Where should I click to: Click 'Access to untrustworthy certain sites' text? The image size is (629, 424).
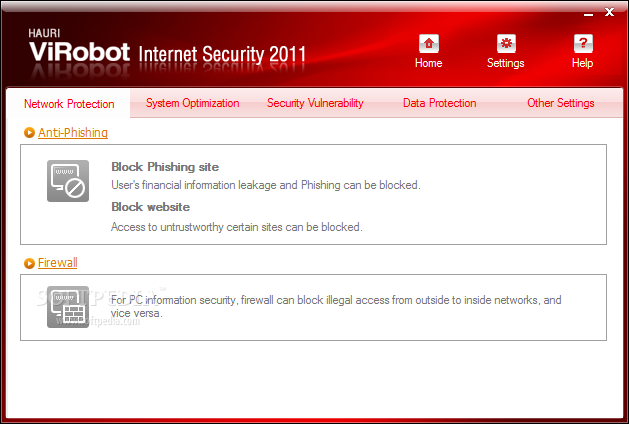click(x=237, y=227)
